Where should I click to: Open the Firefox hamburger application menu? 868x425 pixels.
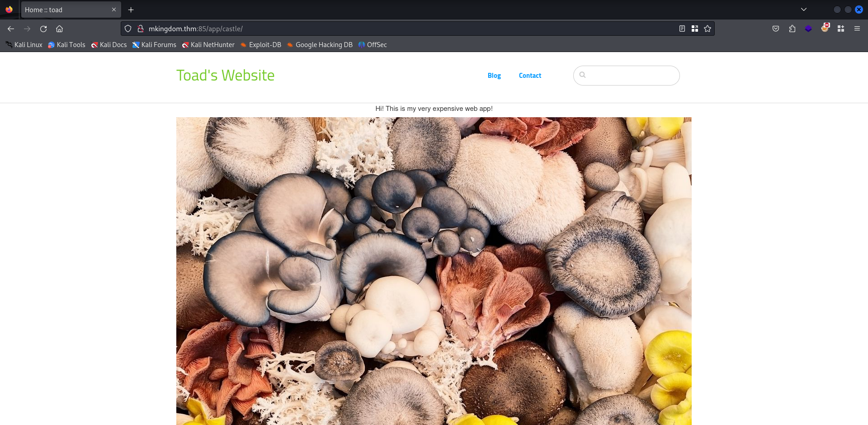click(857, 29)
